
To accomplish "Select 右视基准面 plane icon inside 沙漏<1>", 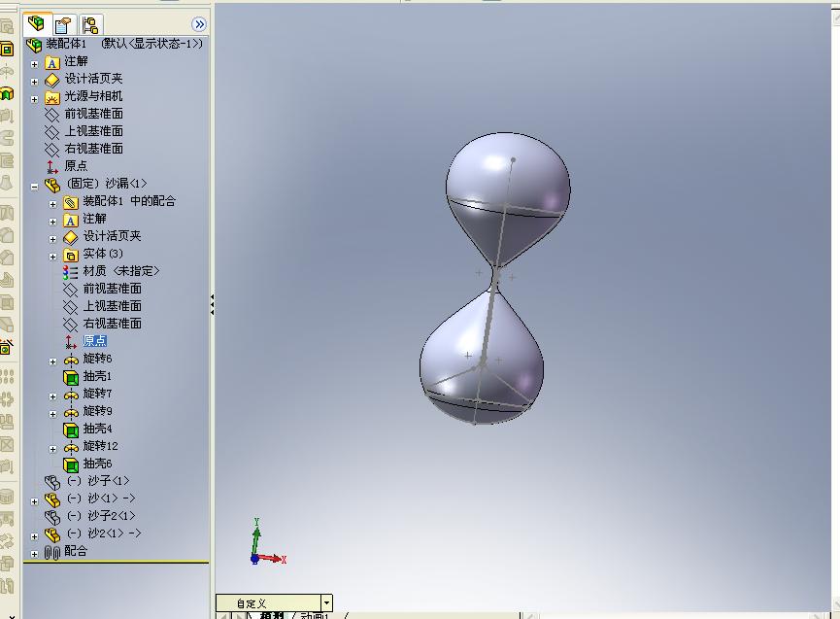I will (x=71, y=325).
